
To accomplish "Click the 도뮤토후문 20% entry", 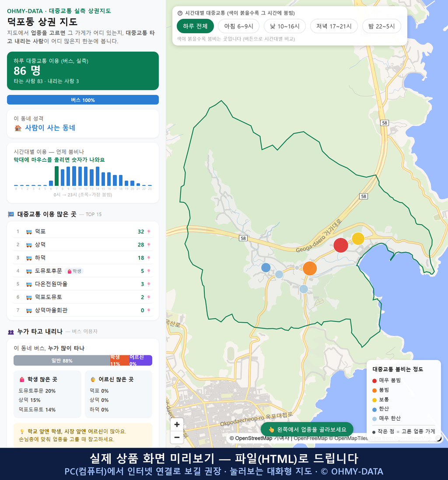I will [x=37, y=391].
